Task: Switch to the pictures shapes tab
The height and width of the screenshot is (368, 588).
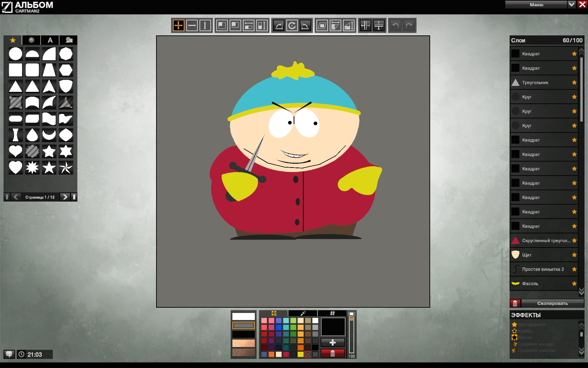Action: (69, 40)
